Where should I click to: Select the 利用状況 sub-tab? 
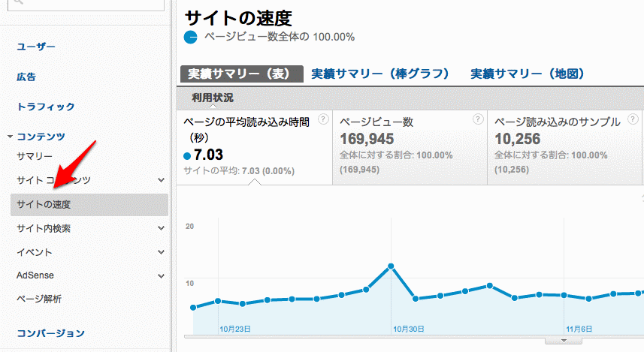pyautogui.click(x=213, y=98)
